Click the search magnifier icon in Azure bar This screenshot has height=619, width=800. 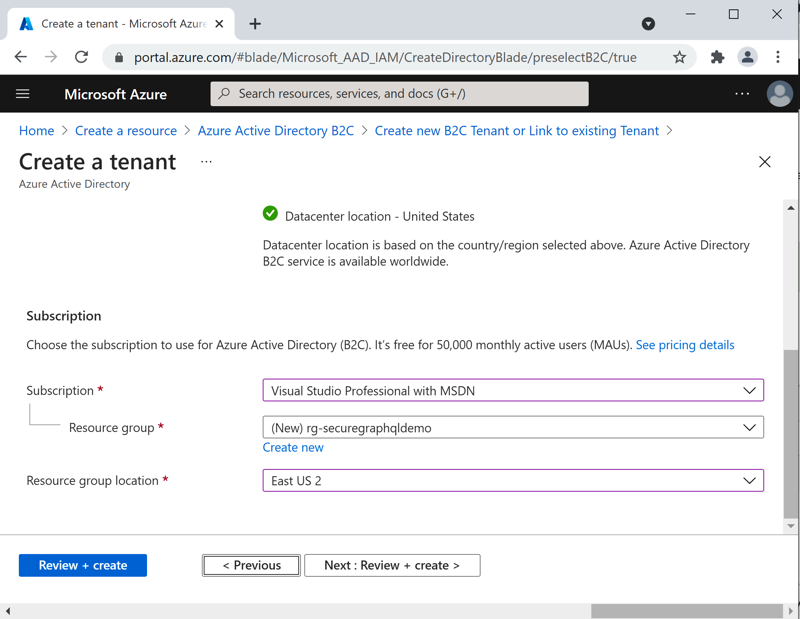[x=224, y=93]
